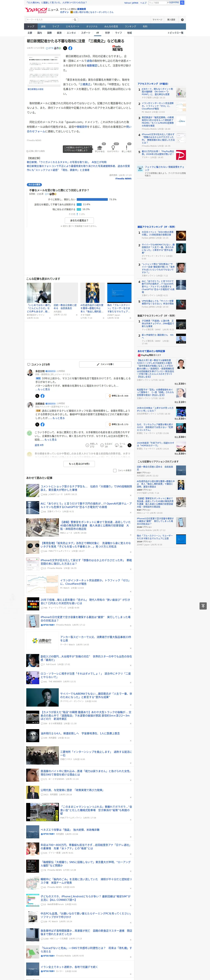Share the anonymous user comment on X
This screenshot has height=980, width=210.
tap(130, 445)
